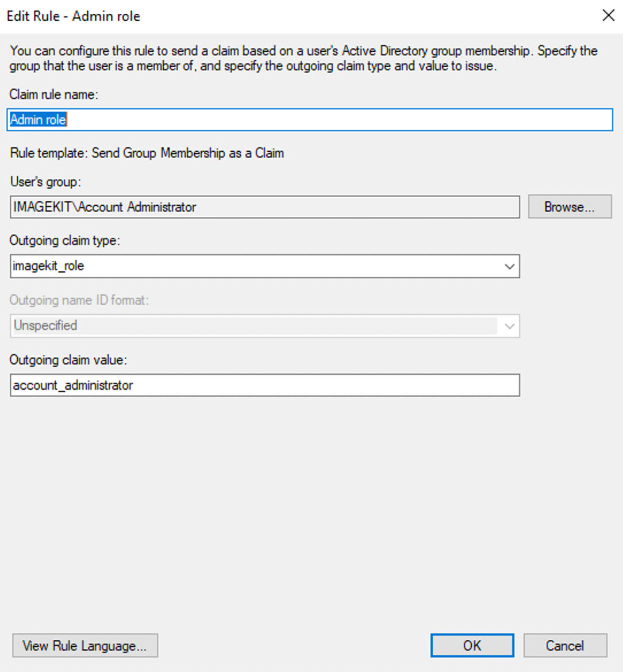
Task: Click the Unspecified name ID format box
Action: pos(265,326)
